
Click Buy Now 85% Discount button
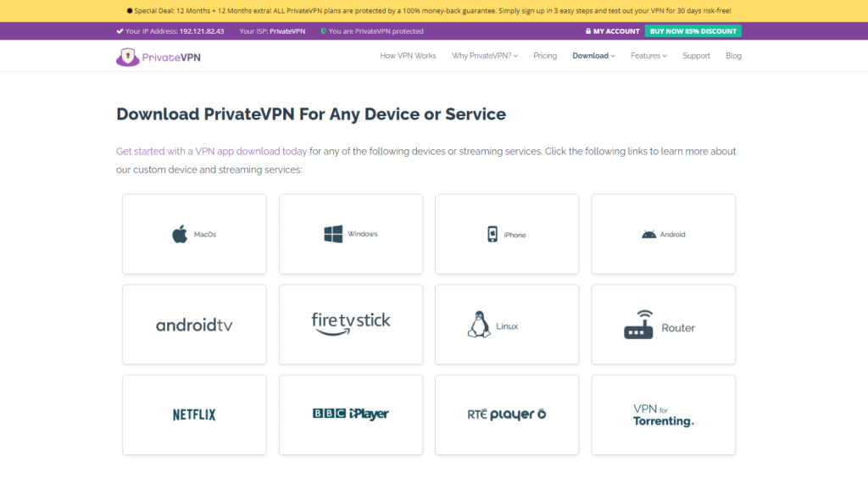click(x=693, y=31)
